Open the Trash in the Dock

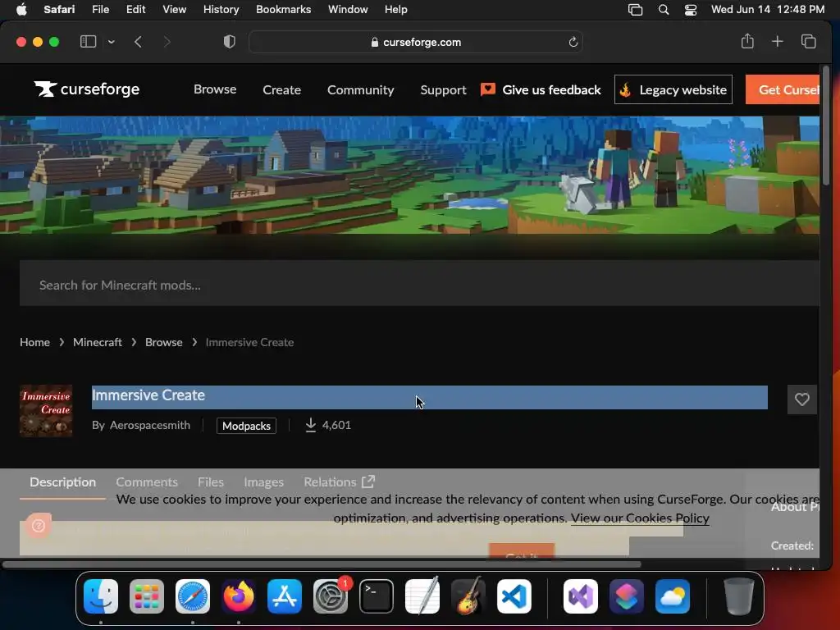tap(739, 596)
